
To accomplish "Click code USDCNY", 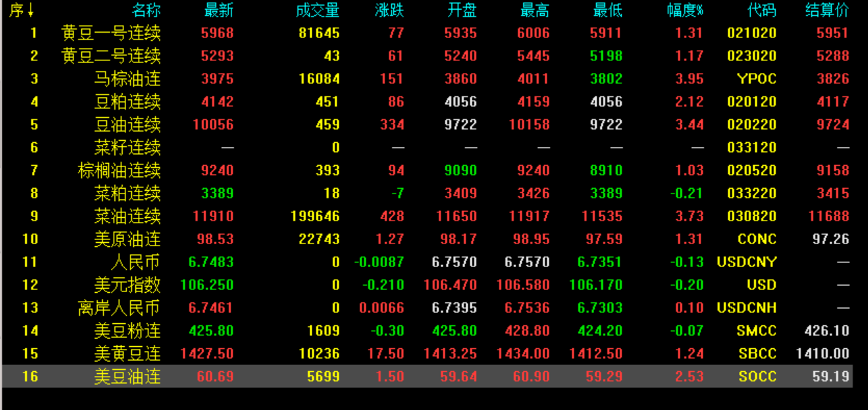I will click(747, 262).
